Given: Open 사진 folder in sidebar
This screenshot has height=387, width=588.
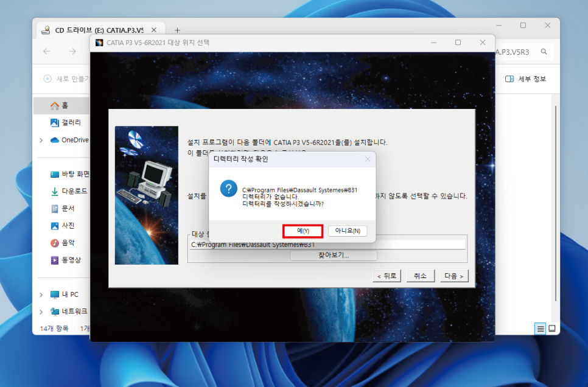Looking at the screenshot, I should [63, 226].
